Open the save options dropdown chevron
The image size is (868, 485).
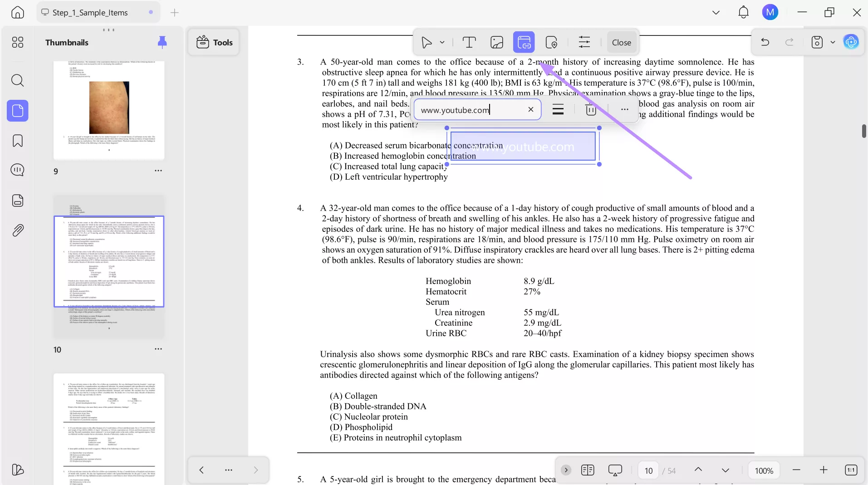point(833,42)
